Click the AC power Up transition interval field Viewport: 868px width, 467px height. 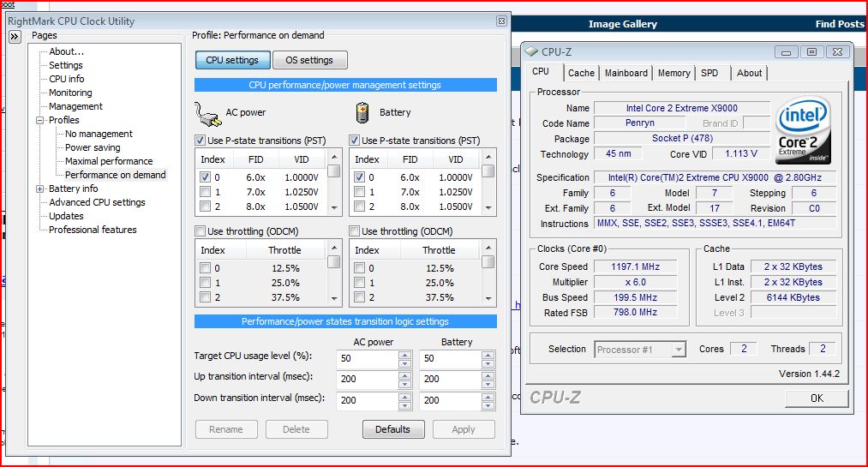point(368,379)
